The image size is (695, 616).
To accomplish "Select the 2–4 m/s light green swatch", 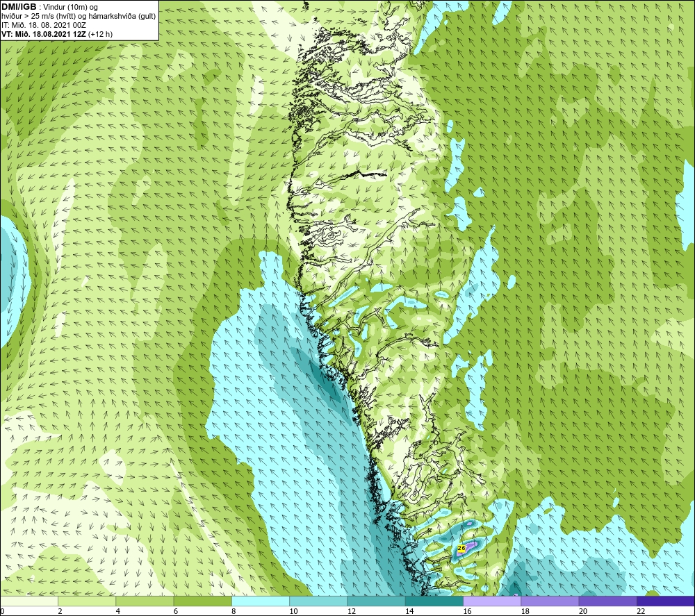I will (x=87, y=601).
